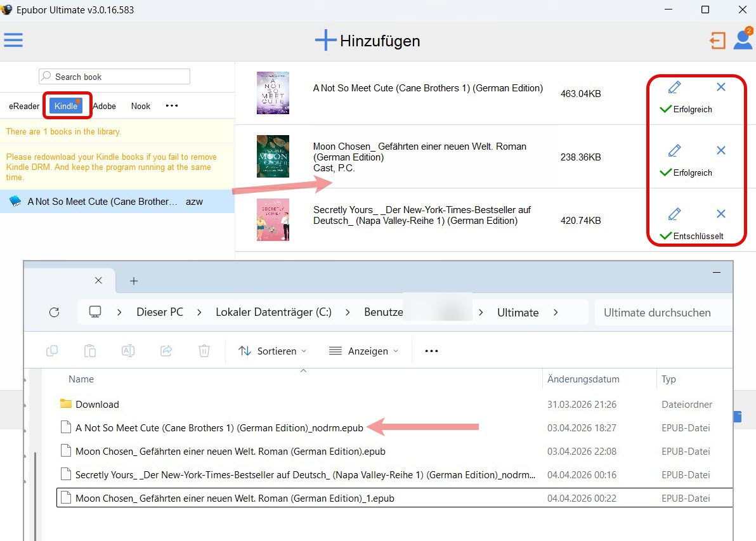Focus the Ultimate durchsuchen search box
This screenshot has width=756, height=541.
pyautogui.click(x=663, y=313)
